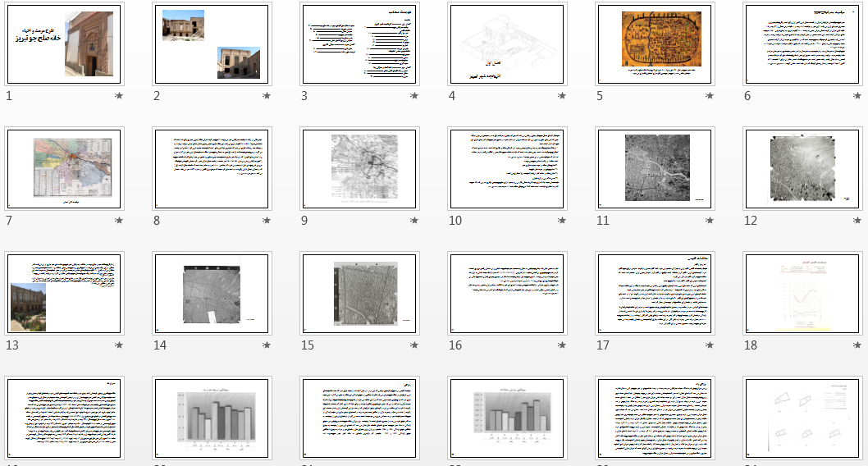Play transition star icon for slide 10

click(x=562, y=220)
